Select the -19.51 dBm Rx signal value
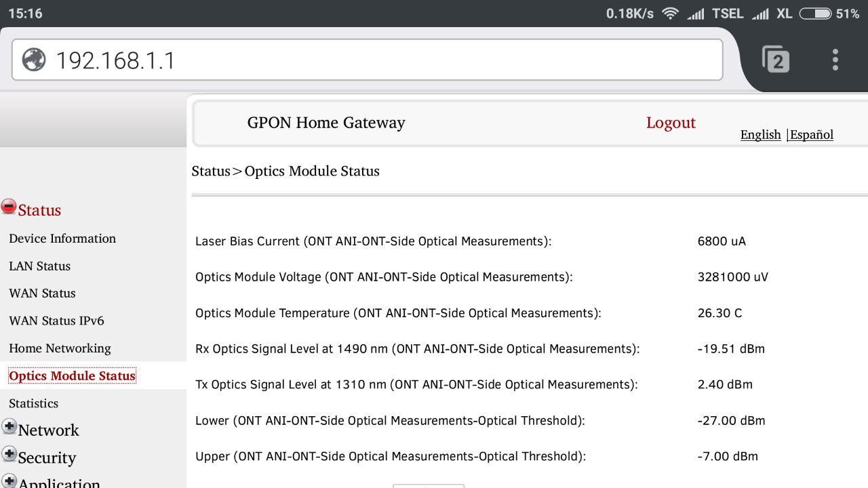This screenshot has width=868, height=488. 731,349
